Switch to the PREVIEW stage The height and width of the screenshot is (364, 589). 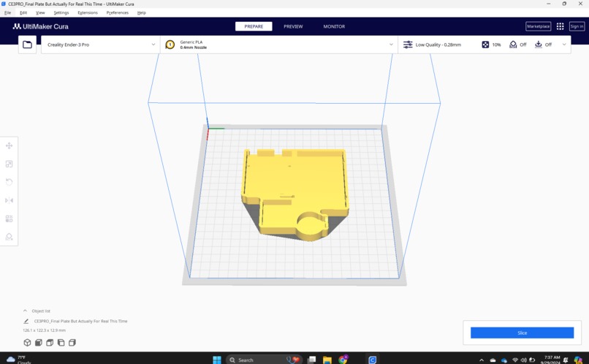click(293, 26)
